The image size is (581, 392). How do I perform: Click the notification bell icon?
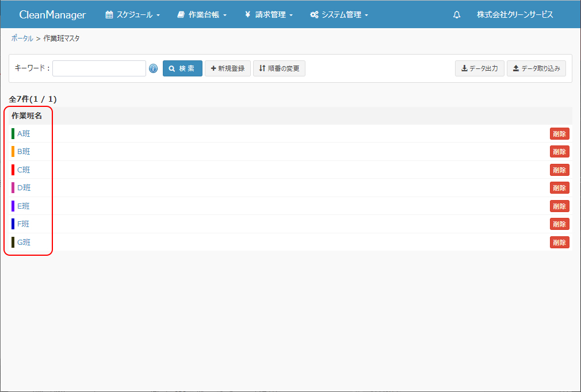tap(457, 15)
